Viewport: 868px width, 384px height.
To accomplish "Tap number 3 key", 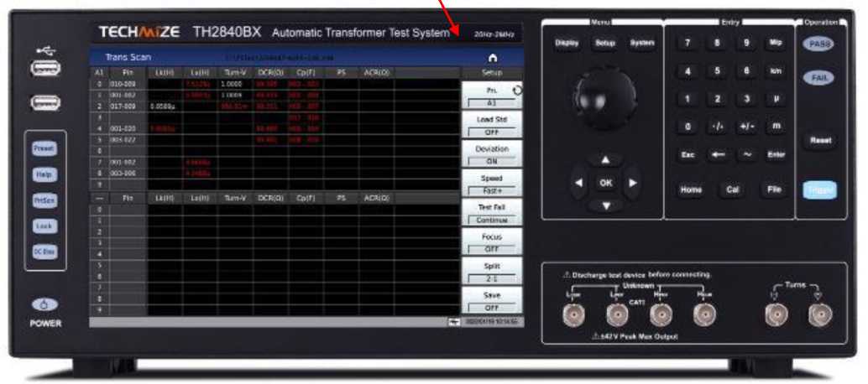I will (747, 100).
